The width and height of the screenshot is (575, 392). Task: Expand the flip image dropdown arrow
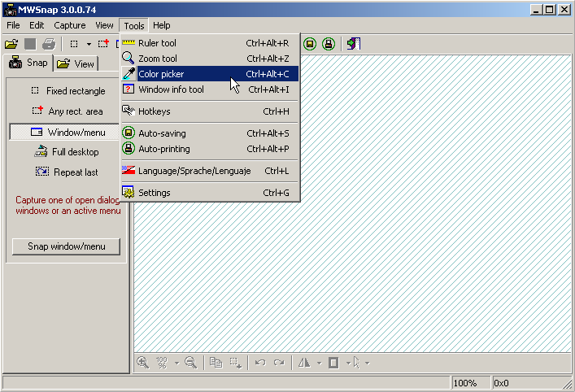319,363
